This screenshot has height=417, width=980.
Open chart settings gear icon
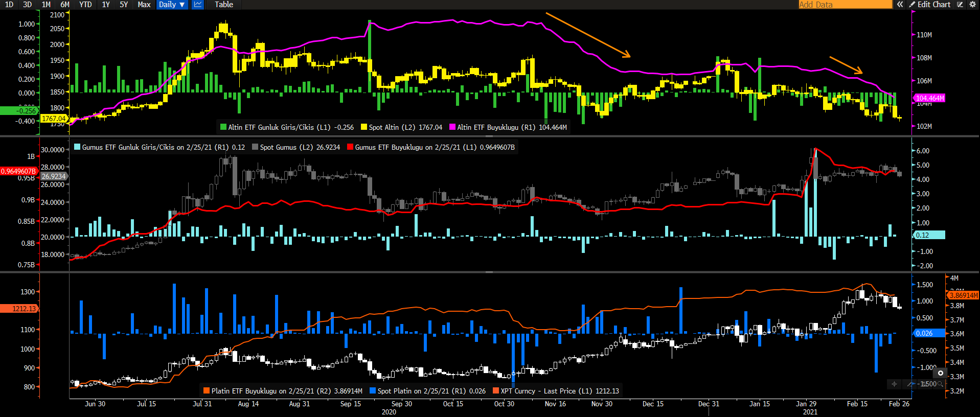[972, 5]
